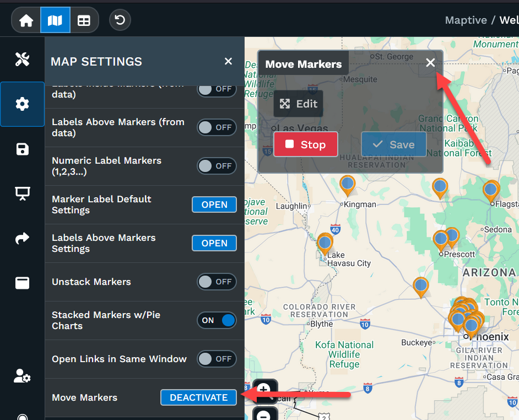Click the undo/reset circular arrow icon

click(x=120, y=20)
